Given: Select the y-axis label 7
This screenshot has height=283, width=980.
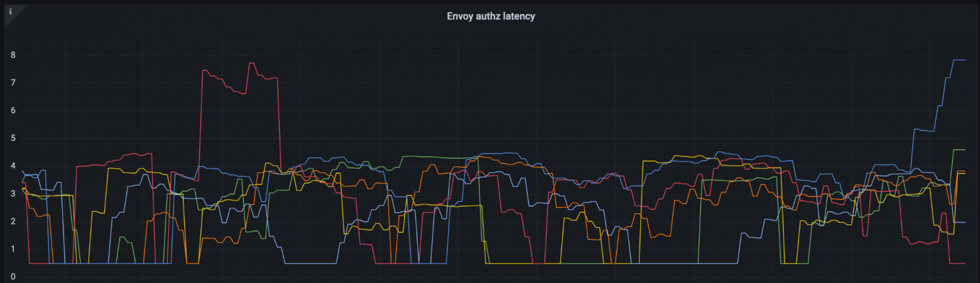Looking at the screenshot, I should pos(13,83).
